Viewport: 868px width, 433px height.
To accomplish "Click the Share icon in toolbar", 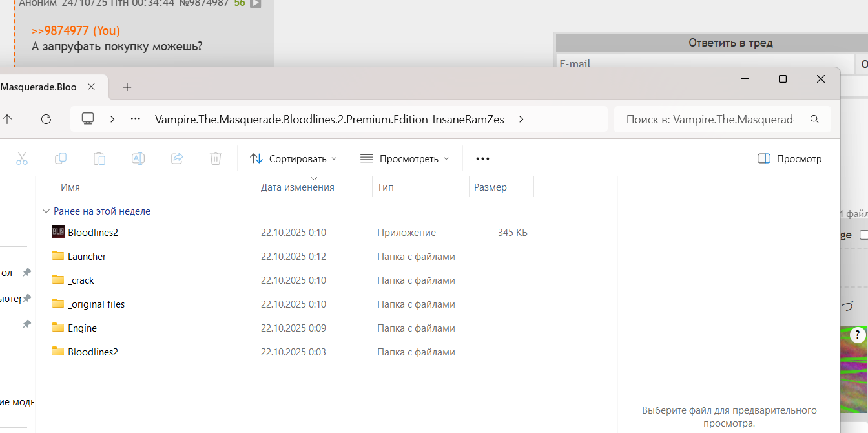I will [x=177, y=158].
